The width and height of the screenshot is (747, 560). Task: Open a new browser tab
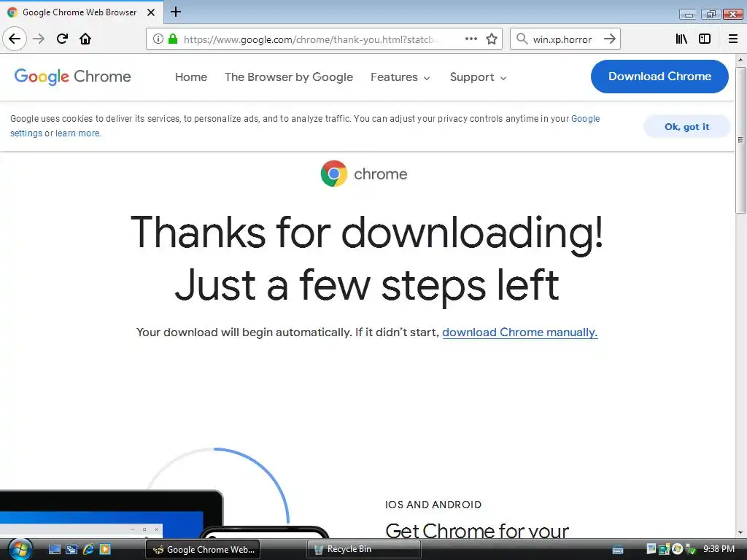[x=176, y=12]
